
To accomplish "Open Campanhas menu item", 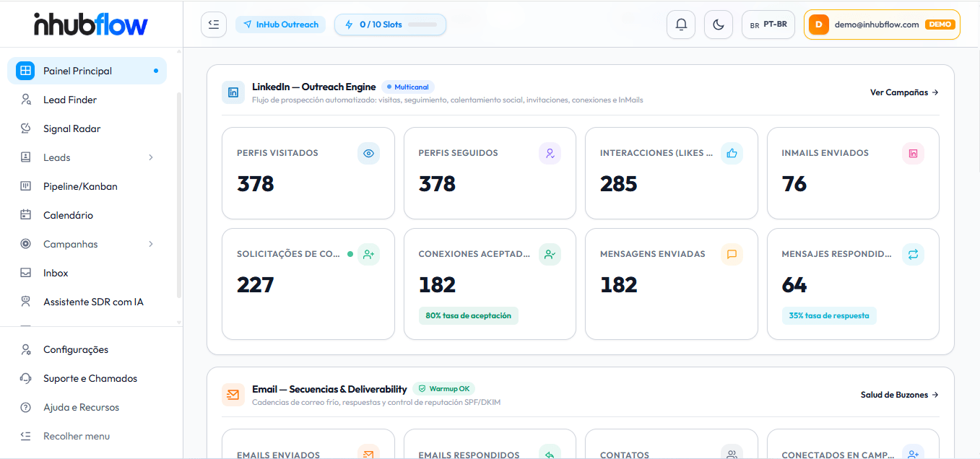I will coord(87,244).
